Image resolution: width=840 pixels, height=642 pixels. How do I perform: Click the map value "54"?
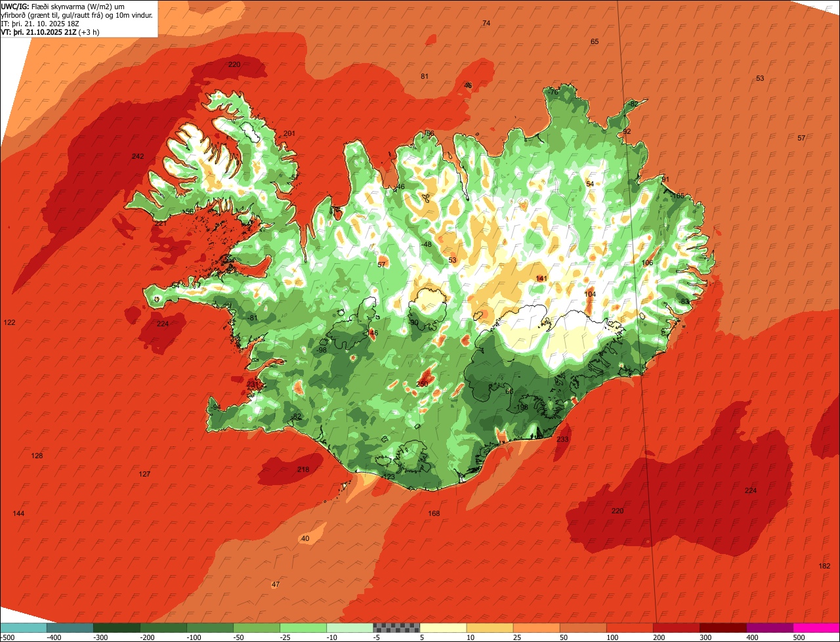tap(590, 184)
